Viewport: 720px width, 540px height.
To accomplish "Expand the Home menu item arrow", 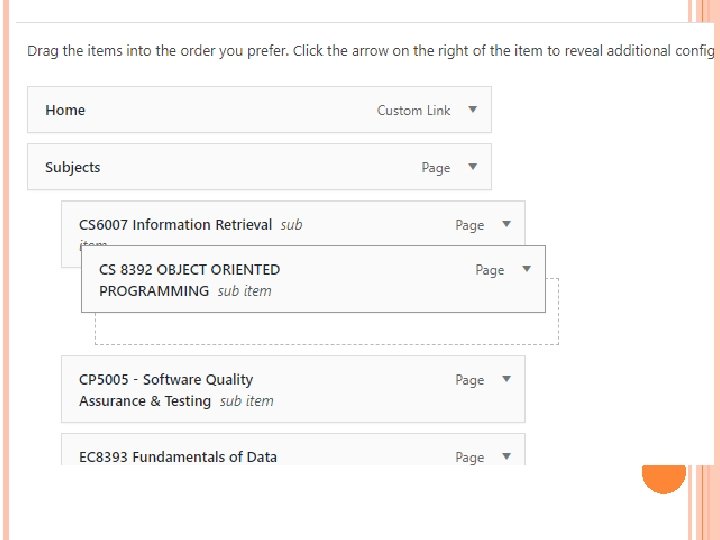I will click(473, 110).
